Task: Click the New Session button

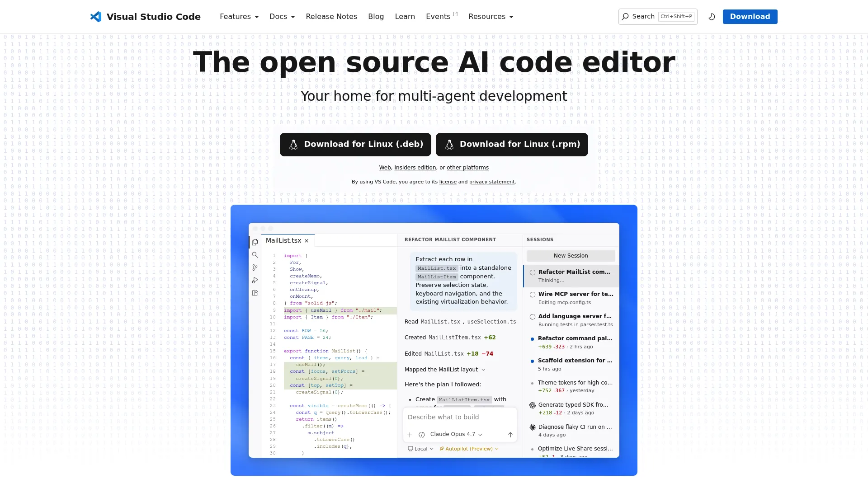Action: tap(571, 256)
